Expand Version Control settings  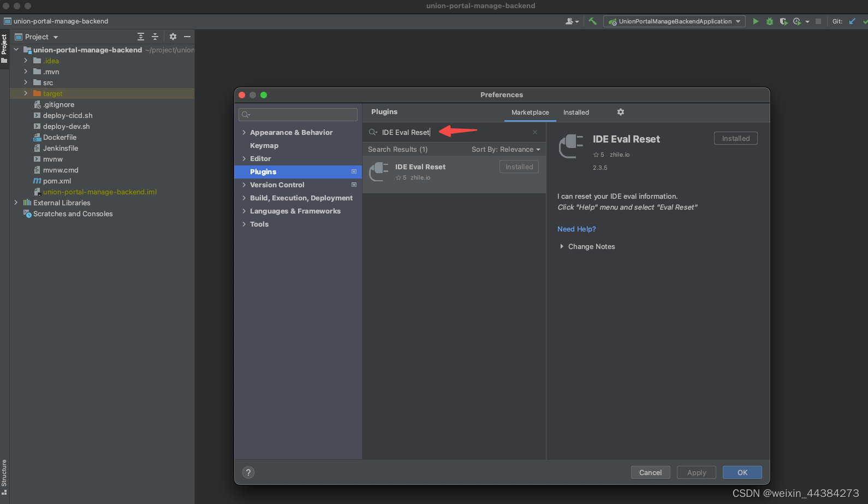pyautogui.click(x=244, y=185)
